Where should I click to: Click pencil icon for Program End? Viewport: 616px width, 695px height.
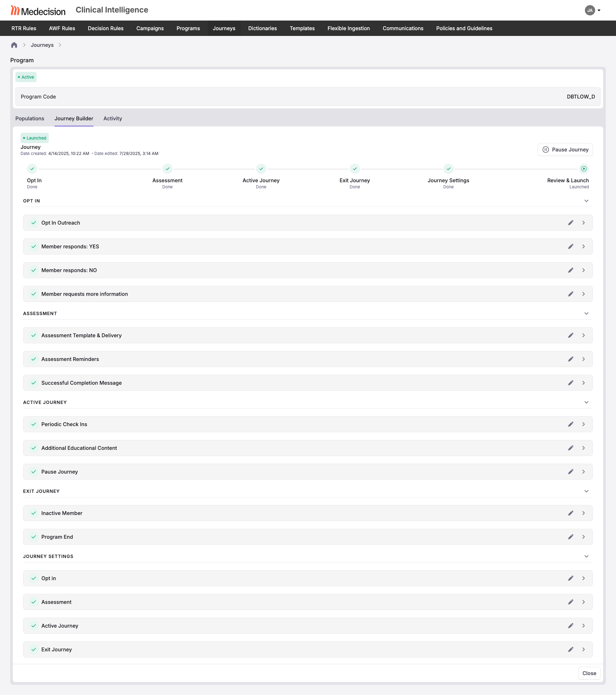click(x=570, y=537)
